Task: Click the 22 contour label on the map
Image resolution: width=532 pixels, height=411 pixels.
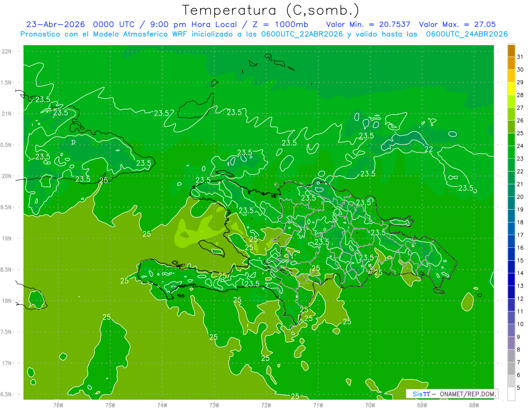Action: pyautogui.click(x=429, y=149)
